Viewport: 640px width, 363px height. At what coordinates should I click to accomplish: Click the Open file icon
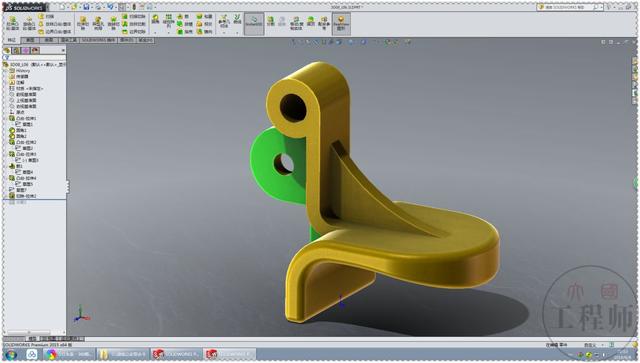coord(74,7)
